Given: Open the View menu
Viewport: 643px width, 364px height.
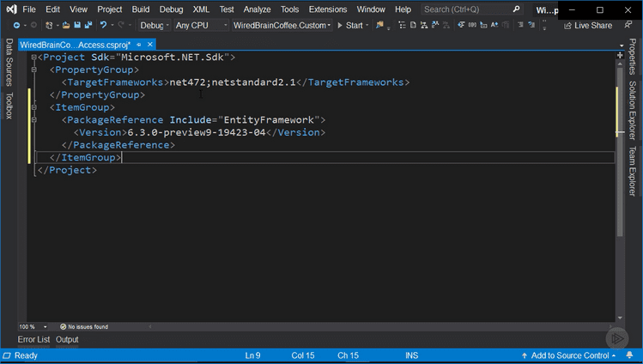Looking at the screenshot, I should (x=78, y=9).
